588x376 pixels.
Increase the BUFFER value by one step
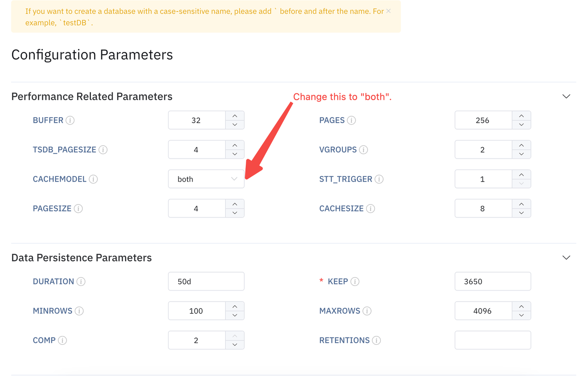(x=235, y=116)
